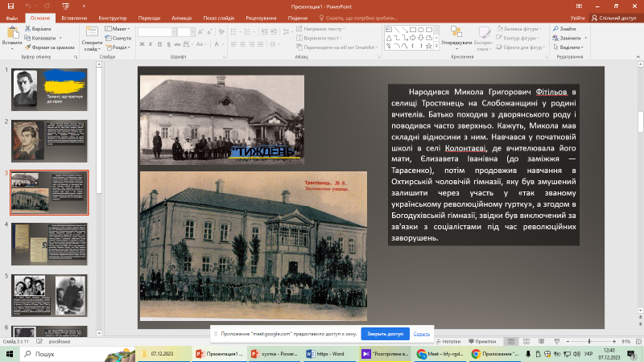Toggle center text alignment
Image resolution: width=644 pixels, height=362 pixels.
(243, 44)
